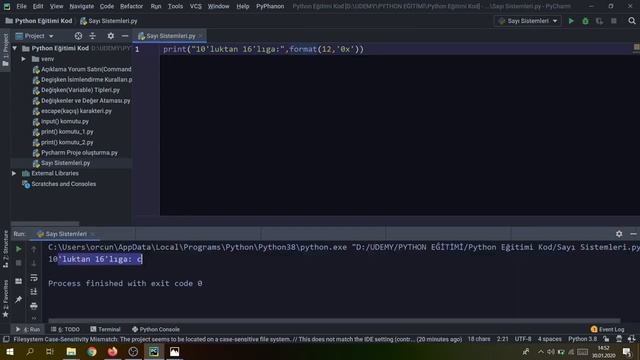Open the Navigate menu

[82, 6]
